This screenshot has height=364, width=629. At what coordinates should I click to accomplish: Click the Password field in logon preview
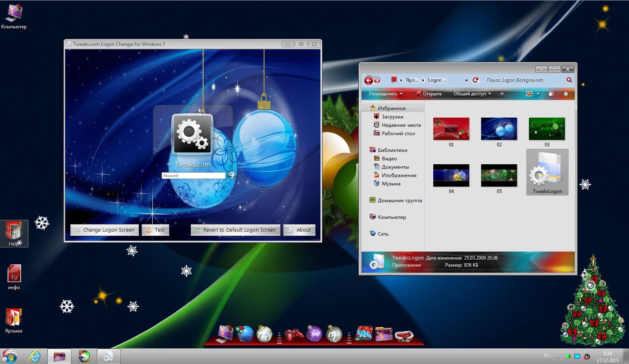tap(194, 175)
